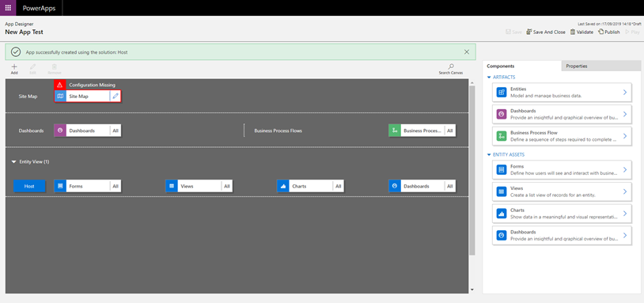Screen dimensions: 644x303
Task: Open Forms chevron arrow in panel
Action: (x=625, y=169)
